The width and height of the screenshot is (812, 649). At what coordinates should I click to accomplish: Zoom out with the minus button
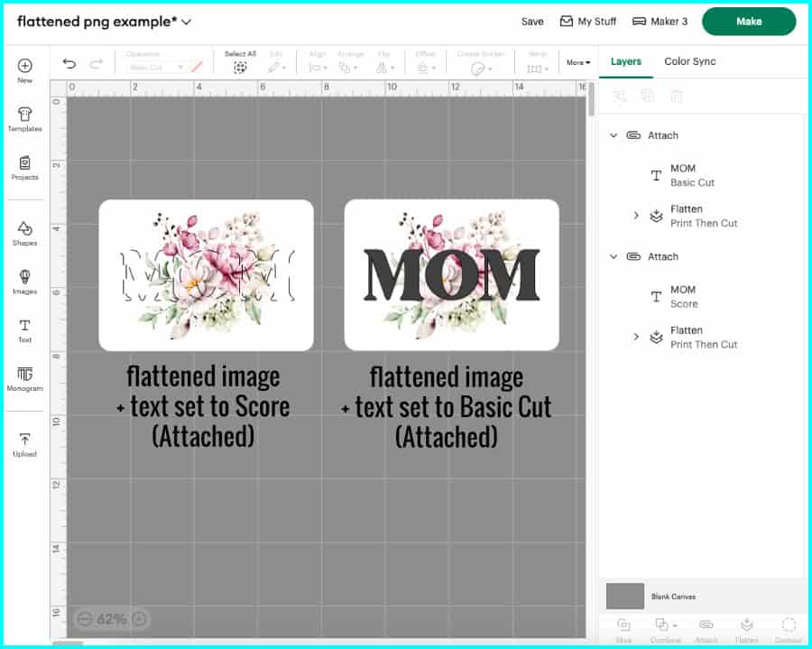(x=85, y=618)
